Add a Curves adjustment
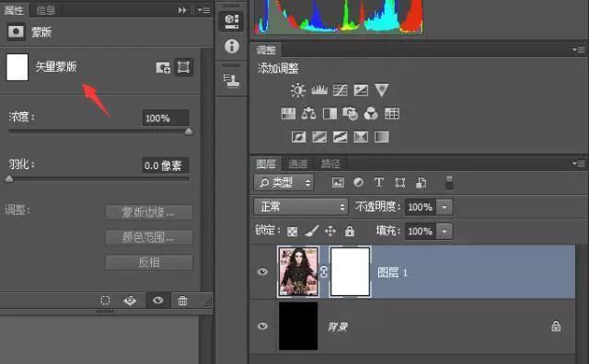Image resolution: width=589 pixels, height=364 pixels. [x=340, y=90]
